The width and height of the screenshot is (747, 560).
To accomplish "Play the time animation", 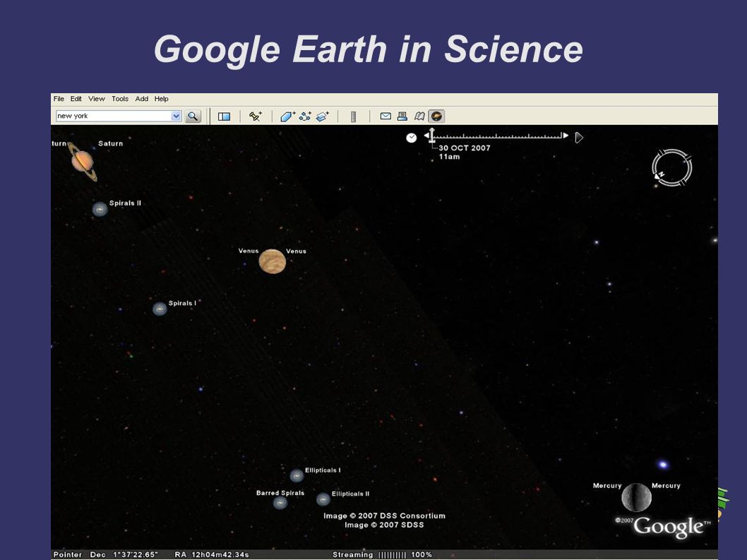I will [579, 138].
